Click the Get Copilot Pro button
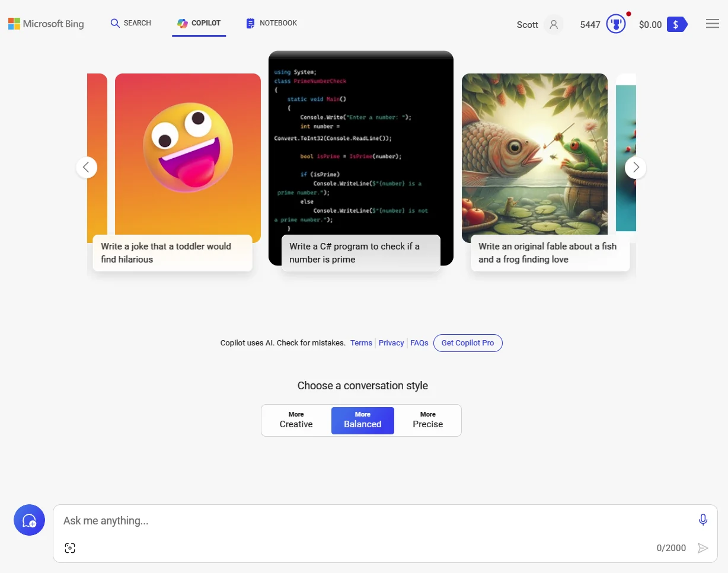728x573 pixels. click(x=468, y=342)
